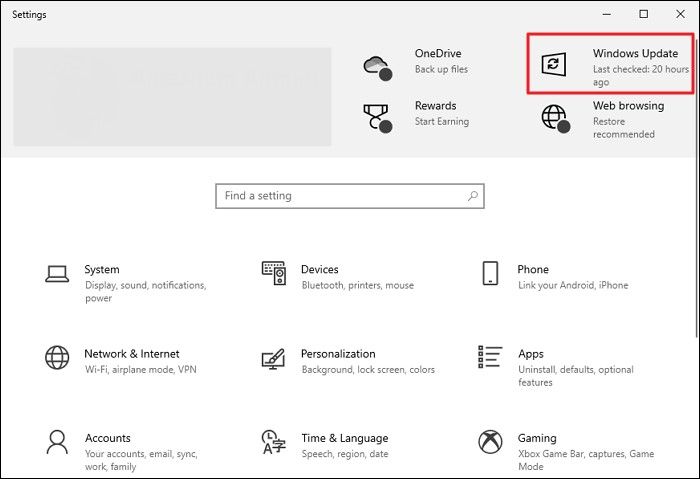This screenshot has height=479, width=700.
Task: Open the Gaming Xbox icon
Action: (x=490, y=441)
